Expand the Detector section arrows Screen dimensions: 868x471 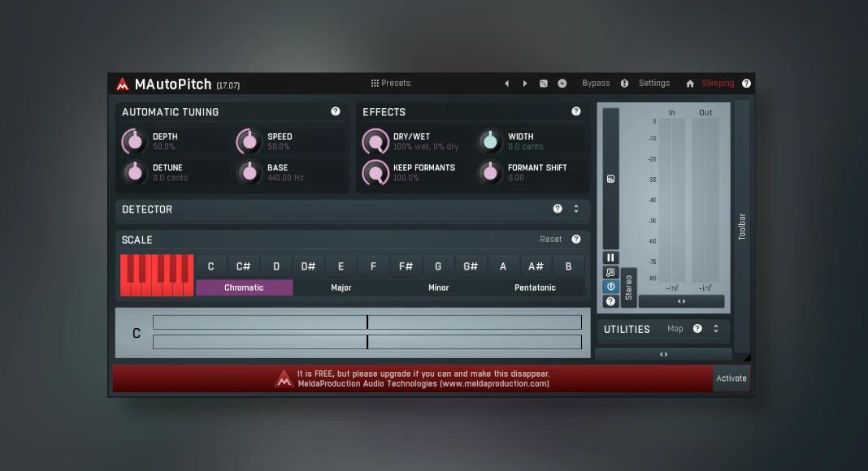tap(576, 209)
